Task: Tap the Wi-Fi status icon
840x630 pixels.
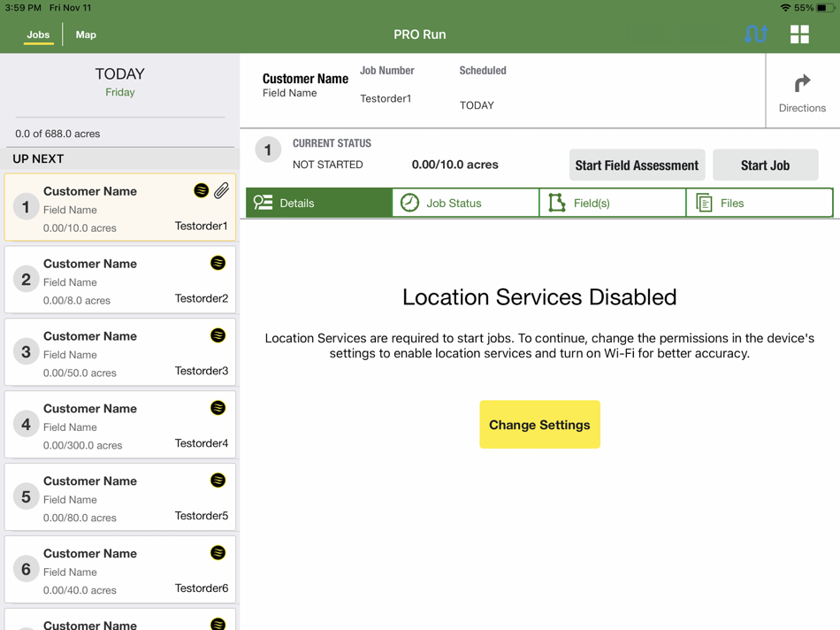Action: tap(785, 7)
